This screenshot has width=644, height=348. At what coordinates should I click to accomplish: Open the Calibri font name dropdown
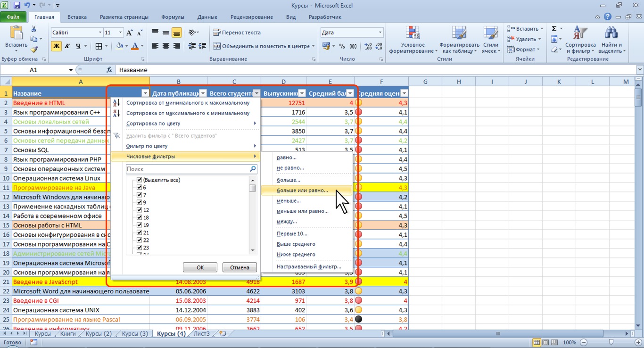(100, 33)
